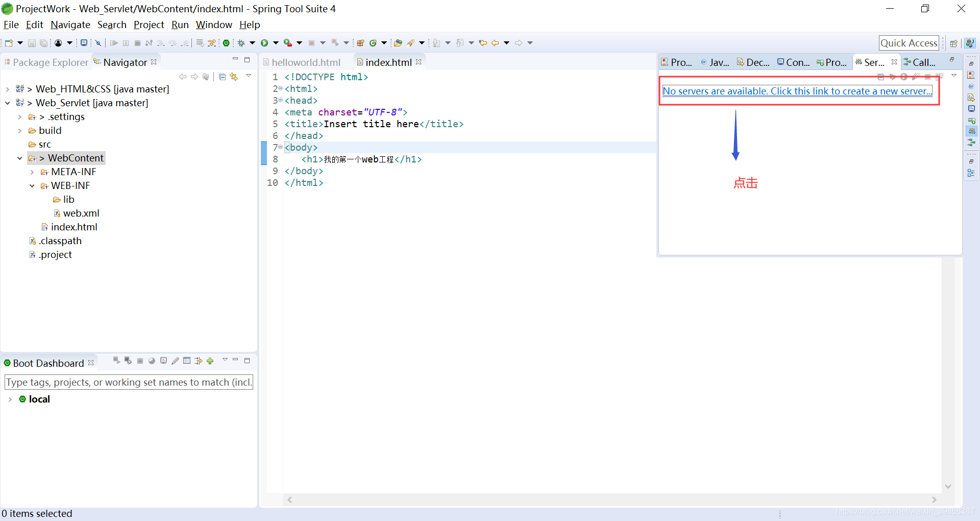The width and height of the screenshot is (980, 521).
Task: Collapse body tag fold marker at line 7
Action: (x=280, y=147)
